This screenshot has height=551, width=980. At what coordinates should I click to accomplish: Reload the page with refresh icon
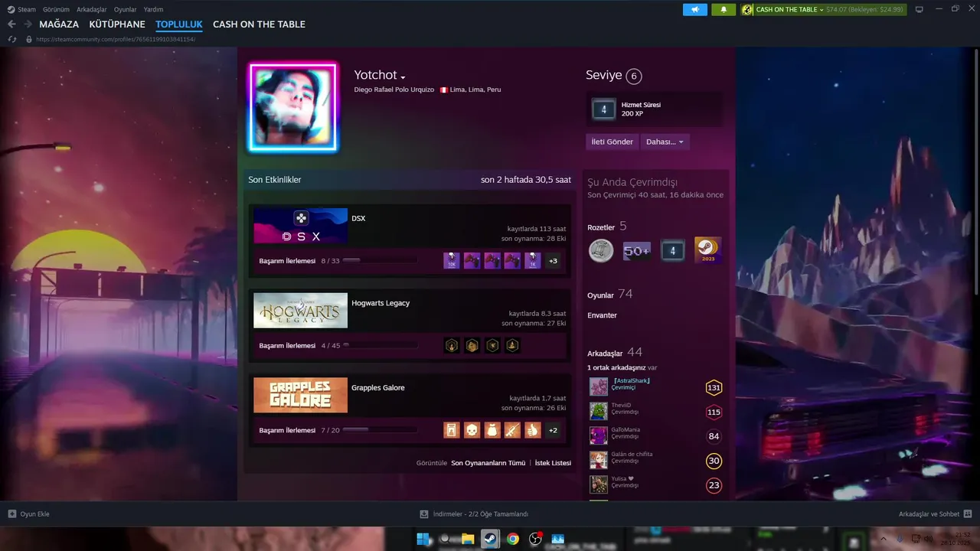12,39
